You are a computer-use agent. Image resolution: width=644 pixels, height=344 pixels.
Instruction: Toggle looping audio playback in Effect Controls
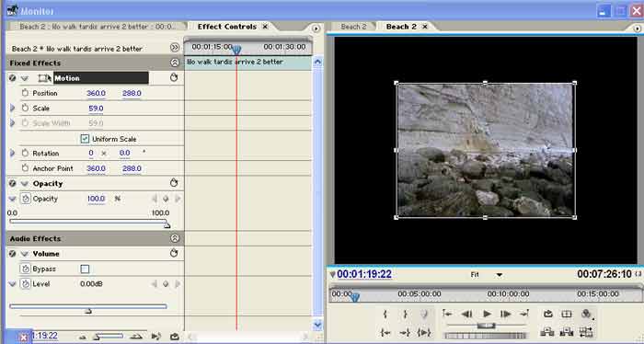coord(175,337)
